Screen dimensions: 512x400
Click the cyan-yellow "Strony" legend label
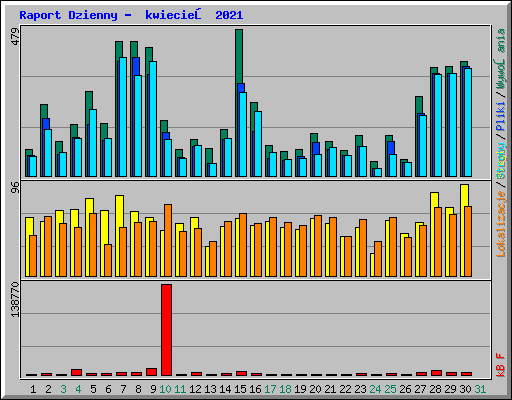pyautogui.click(x=501, y=161)
